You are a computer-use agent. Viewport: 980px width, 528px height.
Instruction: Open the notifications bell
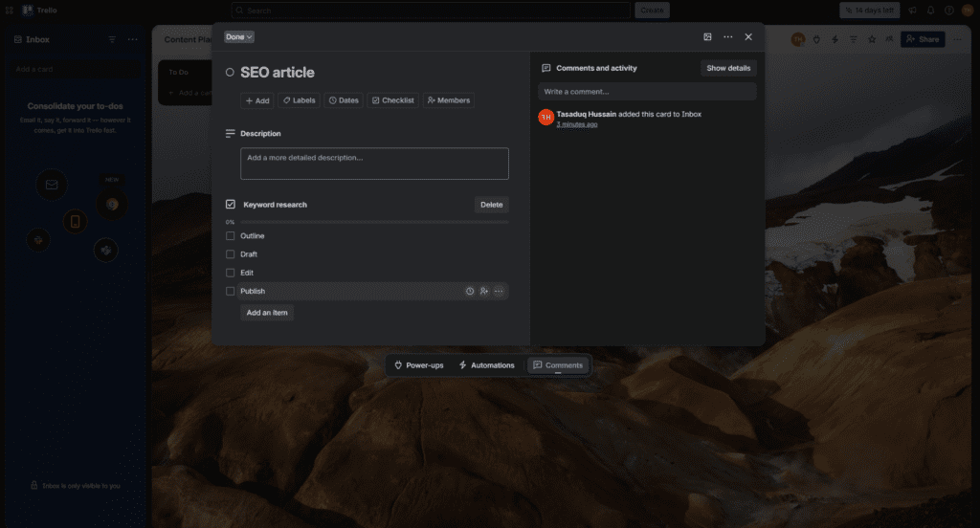tap(930, 10)
